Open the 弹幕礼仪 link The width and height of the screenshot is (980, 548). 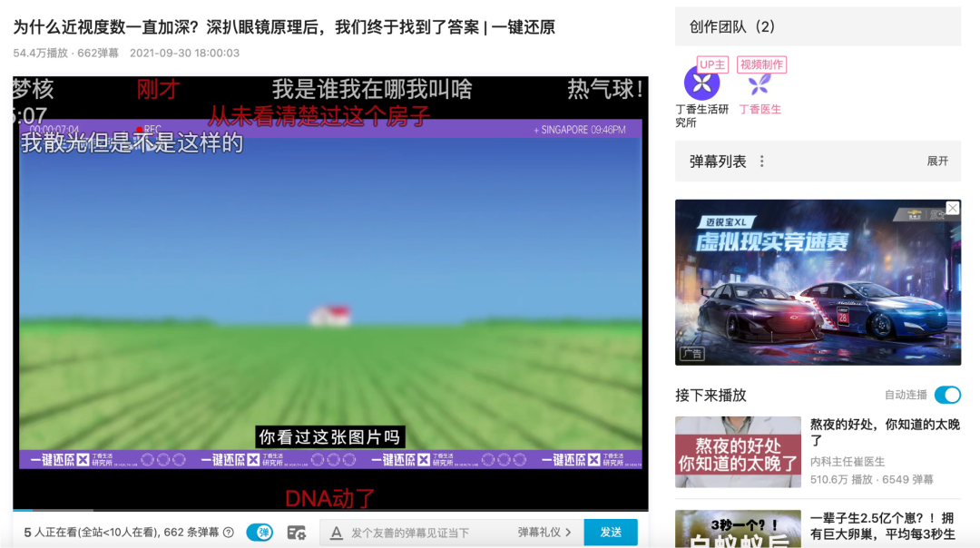click(544, 533)
